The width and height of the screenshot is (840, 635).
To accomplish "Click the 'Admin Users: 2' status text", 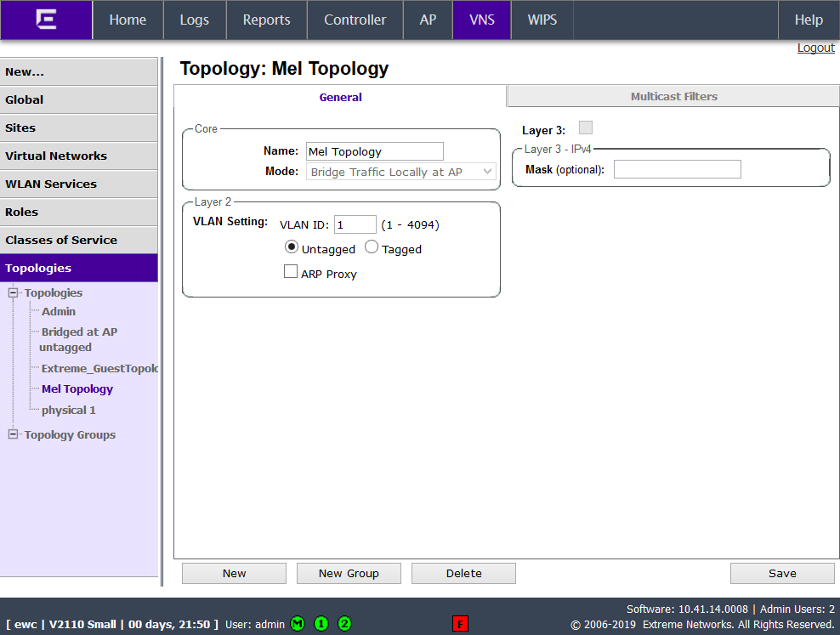I will [797, 609].
